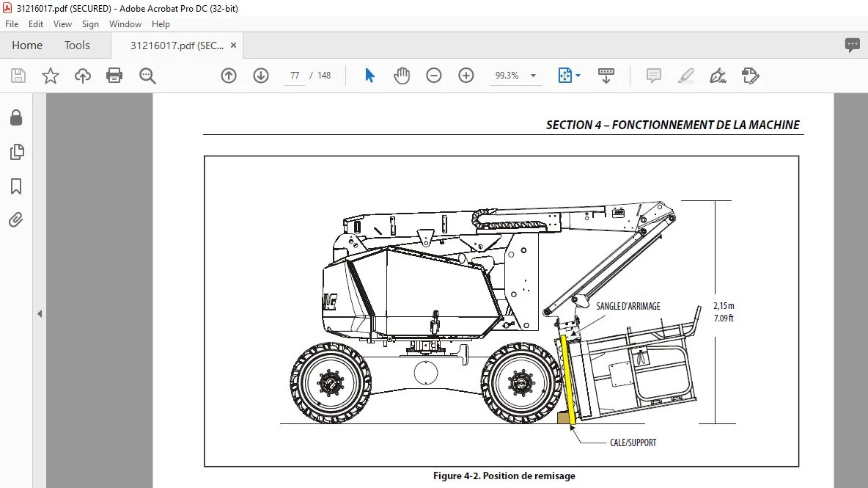Open the Sign menu
868x488 pixels.
[90, 23]
